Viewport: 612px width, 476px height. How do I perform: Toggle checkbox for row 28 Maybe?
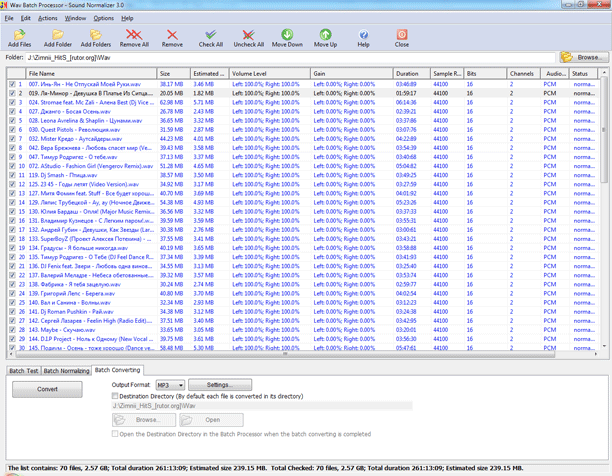[x=12, y=330]
